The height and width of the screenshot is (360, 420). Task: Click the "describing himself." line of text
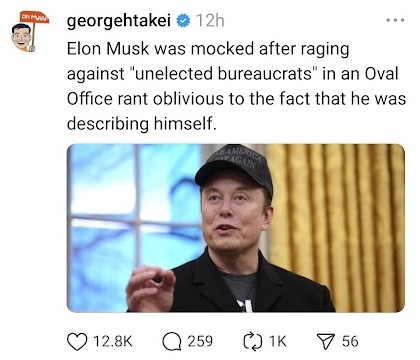point(142,124)
